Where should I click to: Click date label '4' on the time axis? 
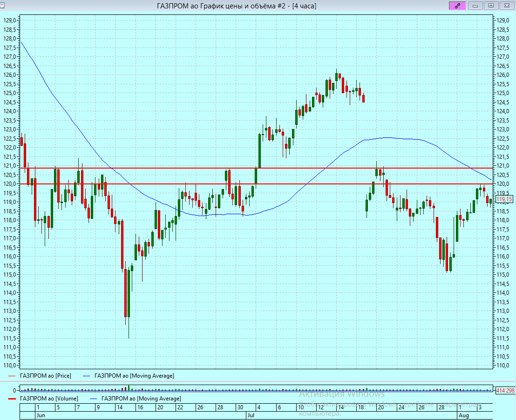click(259, 407)
